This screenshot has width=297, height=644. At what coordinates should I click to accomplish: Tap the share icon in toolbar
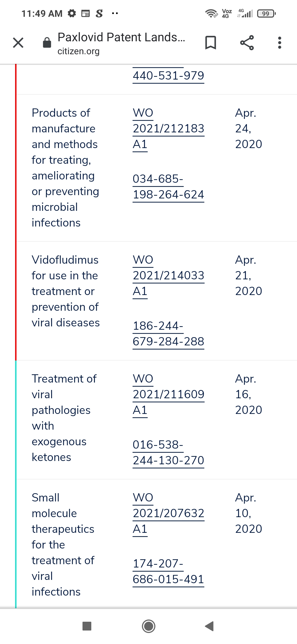coord(247,43)
